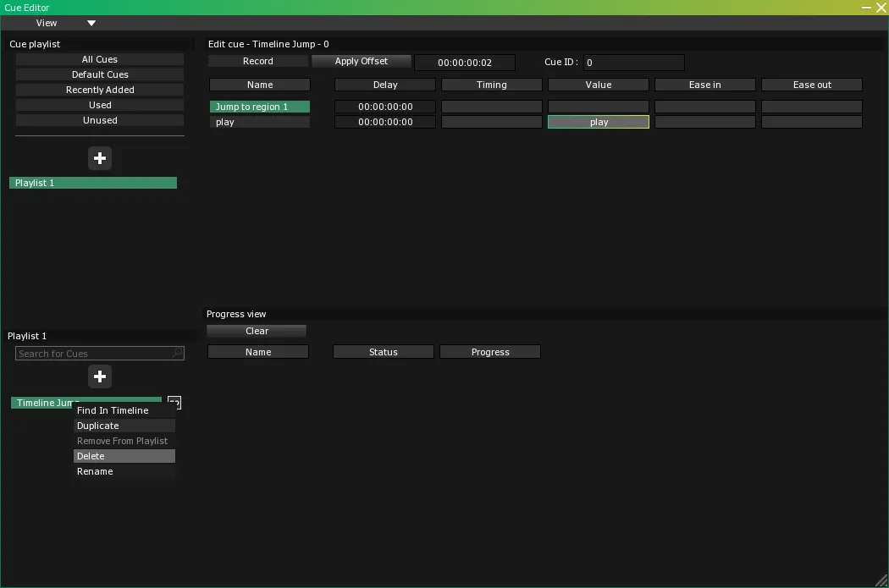Viewport: 889px width, 588px height.
Task: Click the Name column header in Edit cue
Action: [260, 85]
